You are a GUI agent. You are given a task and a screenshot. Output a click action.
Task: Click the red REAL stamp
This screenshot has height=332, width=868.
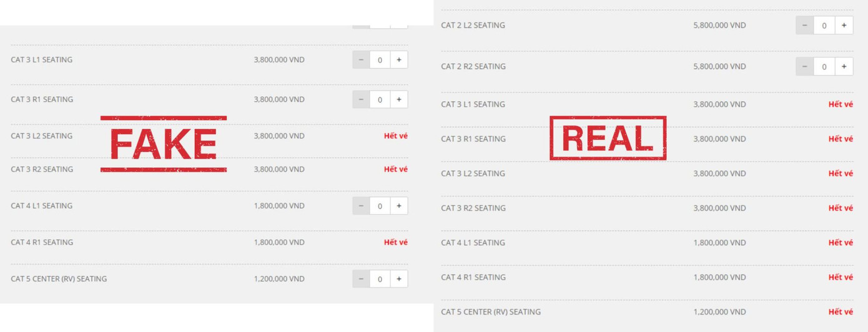coord(608,138)
